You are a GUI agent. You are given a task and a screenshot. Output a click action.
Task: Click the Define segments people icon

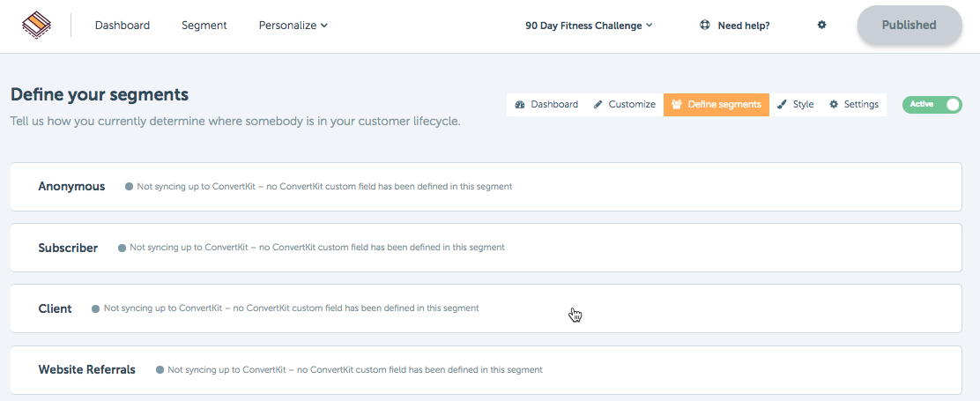676,104
